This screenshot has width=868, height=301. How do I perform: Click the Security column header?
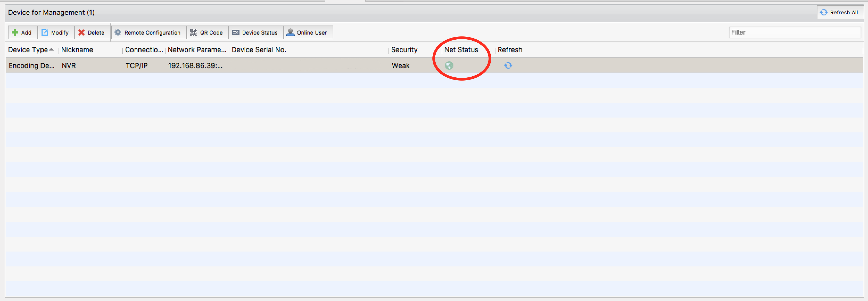pos(404,50)
